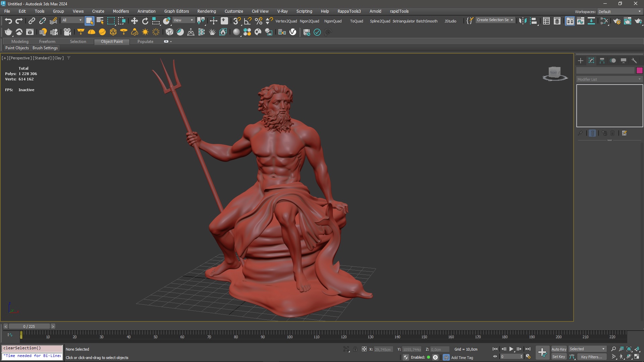Open the Create command panel
The image size is (644, 362).
(x=581, y=61)
